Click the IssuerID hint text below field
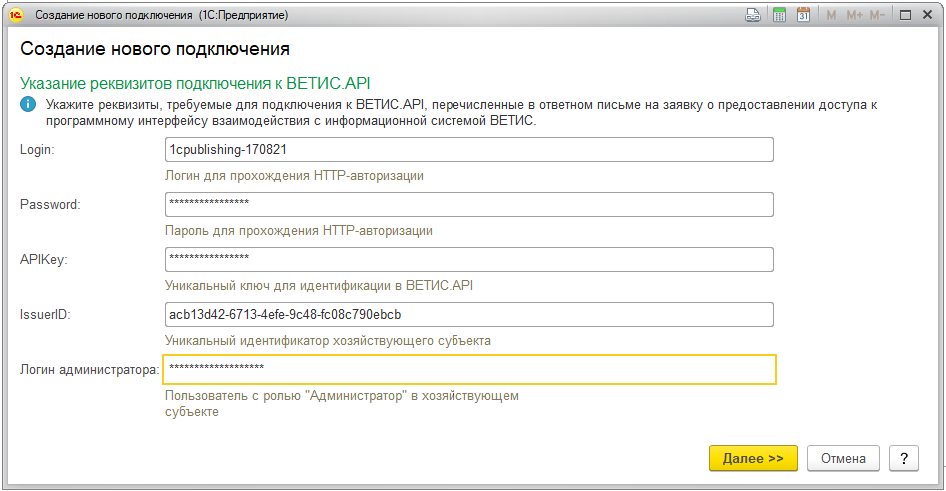 click(x=328, y=341)
